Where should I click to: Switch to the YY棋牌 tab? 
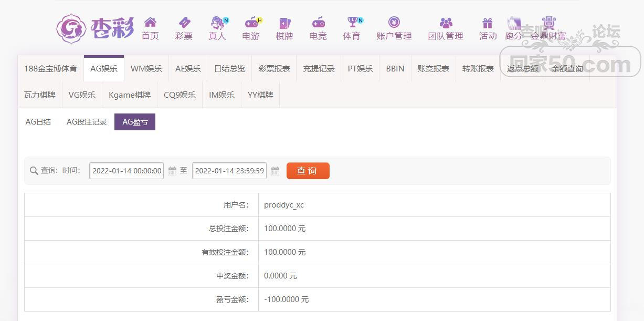tap(260, 95)
